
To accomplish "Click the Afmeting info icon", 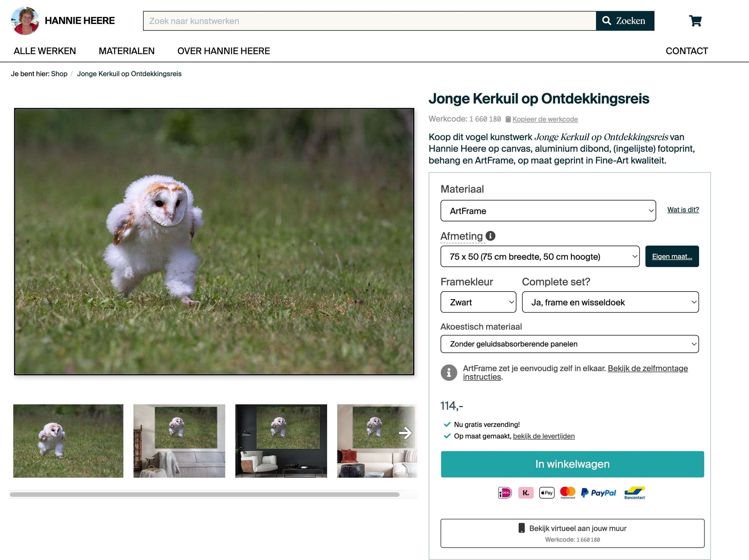I will tap(490, 236).
